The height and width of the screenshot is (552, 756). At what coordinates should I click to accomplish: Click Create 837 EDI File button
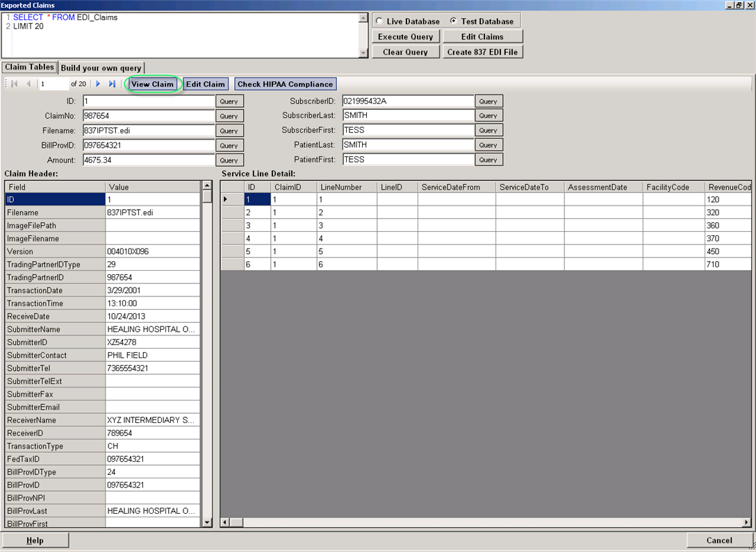tap(482, 52)
